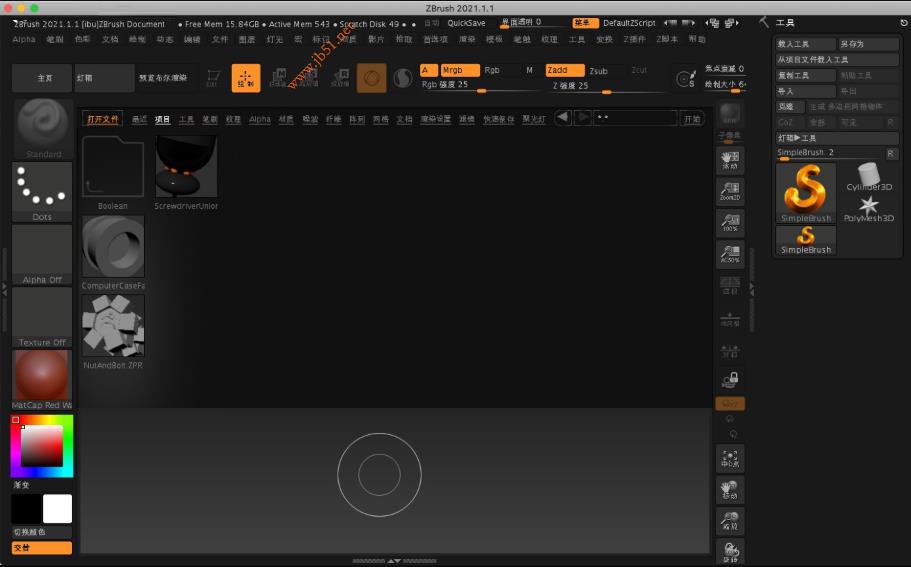Enable the M material mode button

(x=529, y=70)
